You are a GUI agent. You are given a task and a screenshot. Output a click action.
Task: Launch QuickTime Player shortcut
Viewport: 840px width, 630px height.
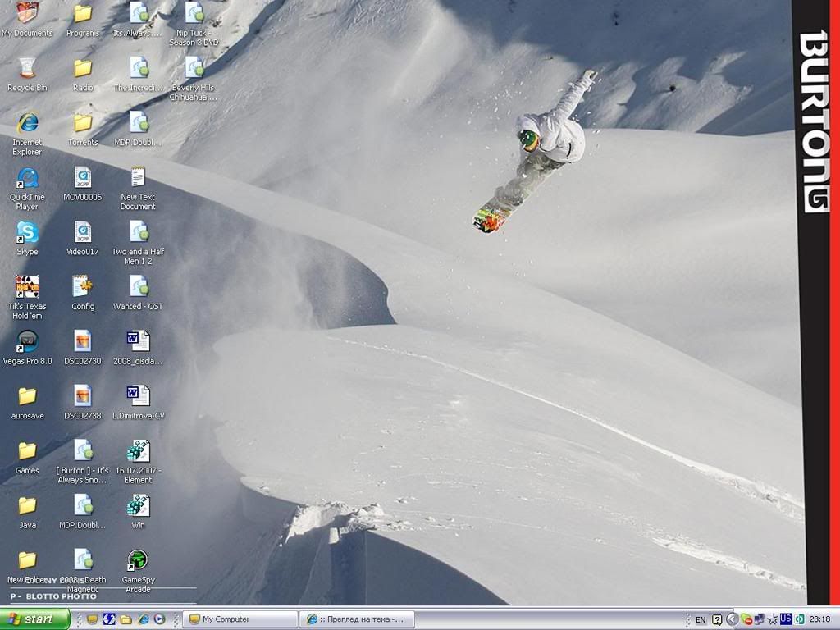(27, 189)
